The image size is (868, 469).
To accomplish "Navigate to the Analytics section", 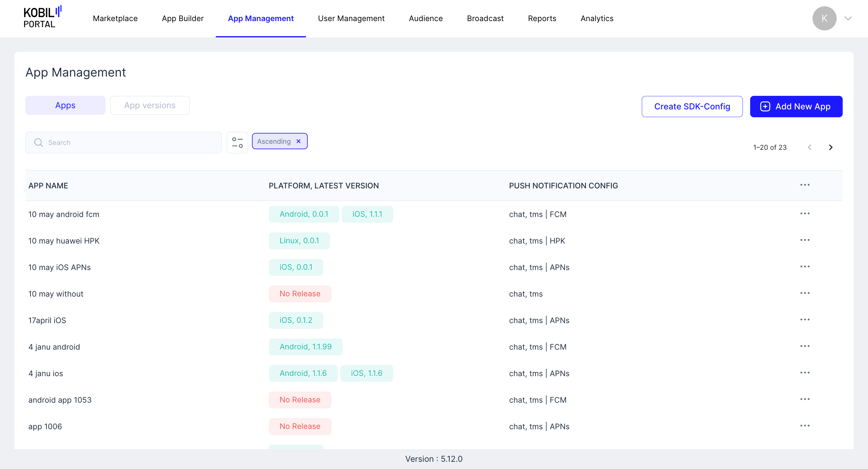I will coord(596,18).
